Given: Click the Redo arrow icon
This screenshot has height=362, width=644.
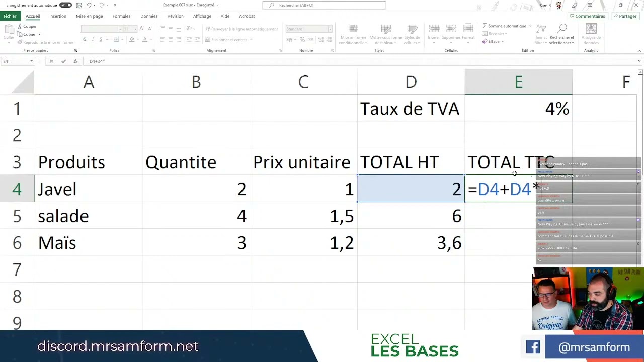Looking at the screenshot, I should 102,5.
